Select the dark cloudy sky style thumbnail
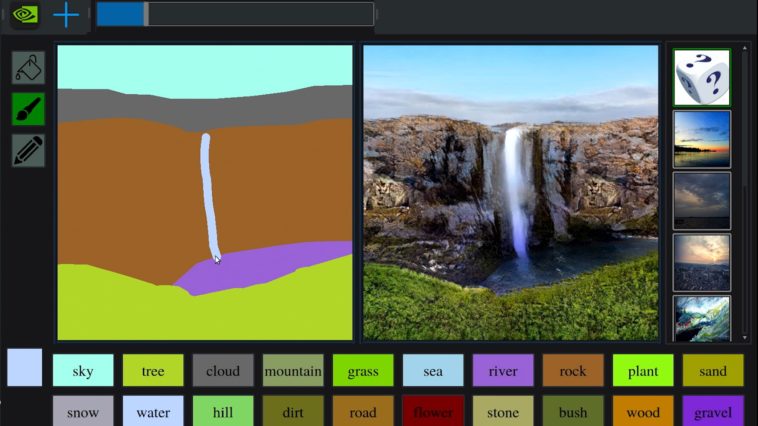Viewport: 758px width, 426px height. pos(702,201)
